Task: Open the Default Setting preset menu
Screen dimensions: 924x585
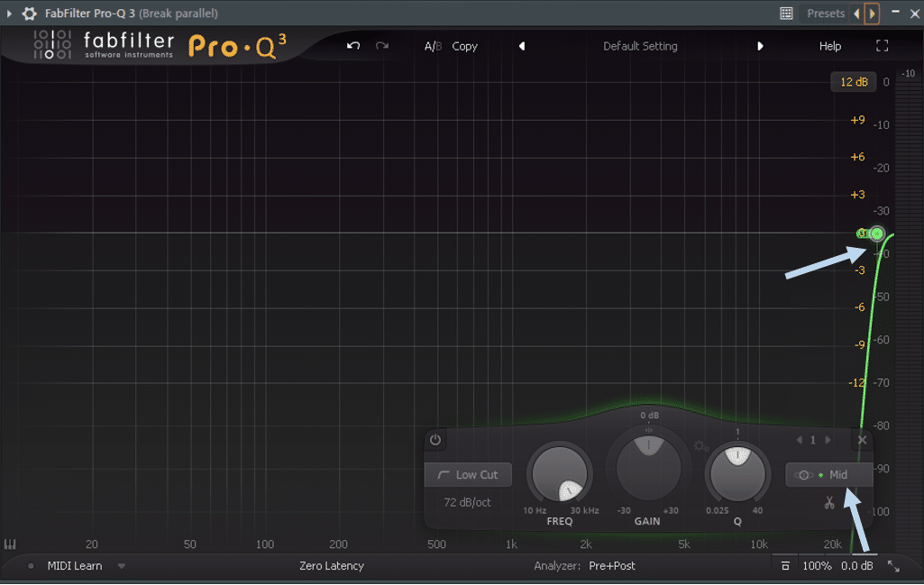Action: pos(640,46)
